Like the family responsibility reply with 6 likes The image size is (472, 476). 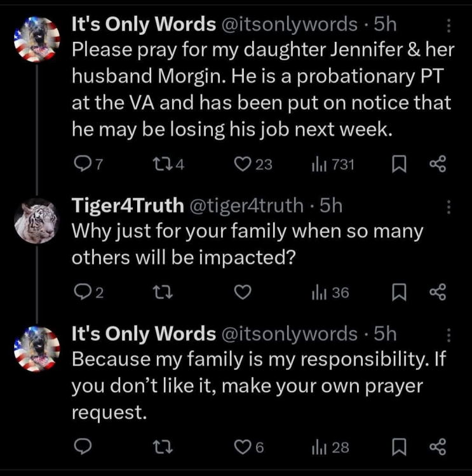[x=243, y=447]
